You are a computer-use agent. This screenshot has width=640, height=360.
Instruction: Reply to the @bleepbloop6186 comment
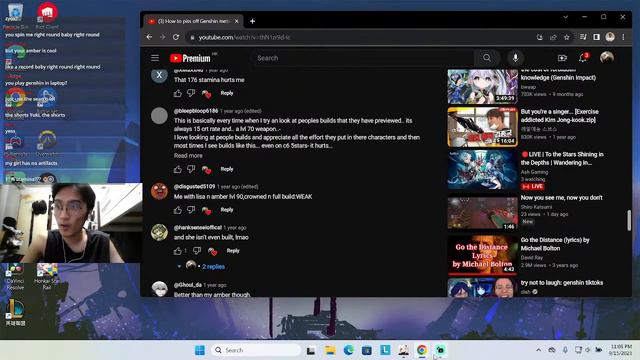tap(227, 169)
